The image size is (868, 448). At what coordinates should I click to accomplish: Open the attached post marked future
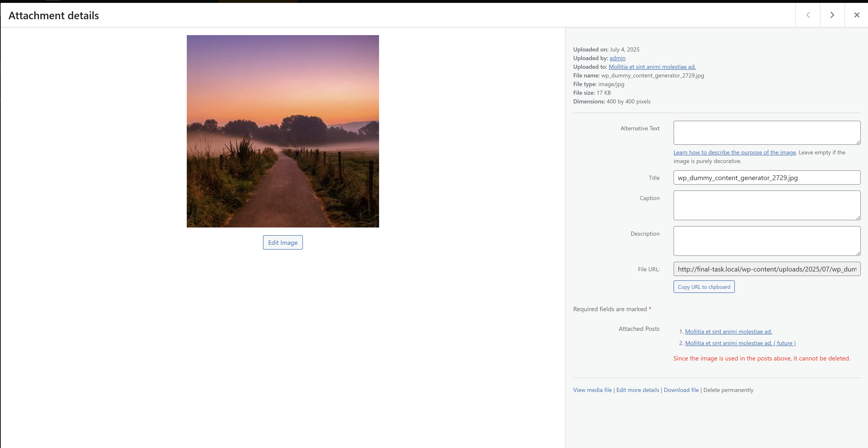click(740, 343)
